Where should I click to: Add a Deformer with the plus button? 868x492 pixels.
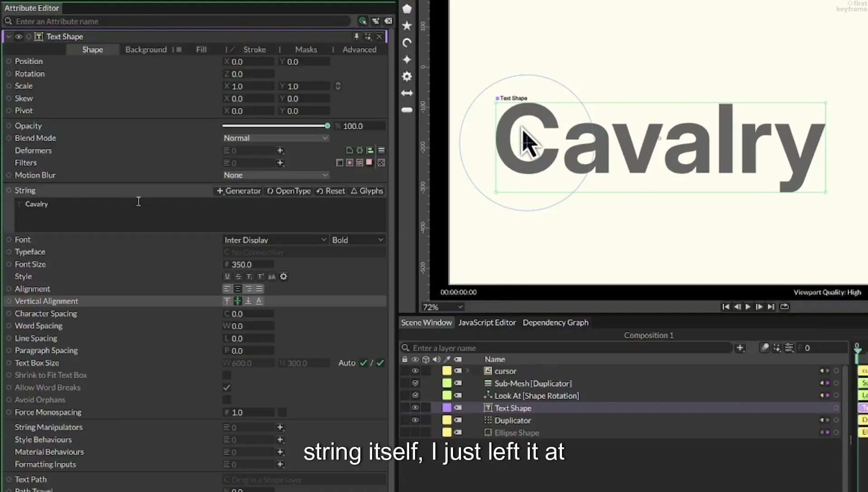tap(280, 151)
